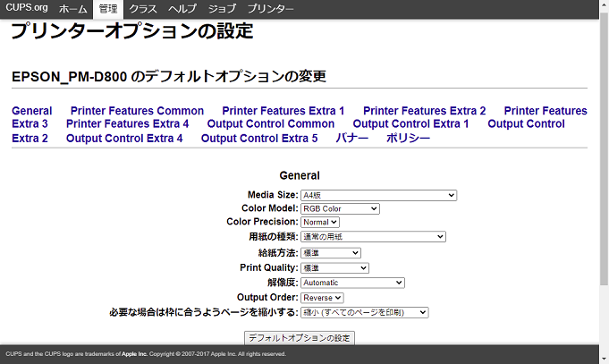The height and width of the screenshot is (364, 609).
Task: Click the Color Model label
Action: 270,208
